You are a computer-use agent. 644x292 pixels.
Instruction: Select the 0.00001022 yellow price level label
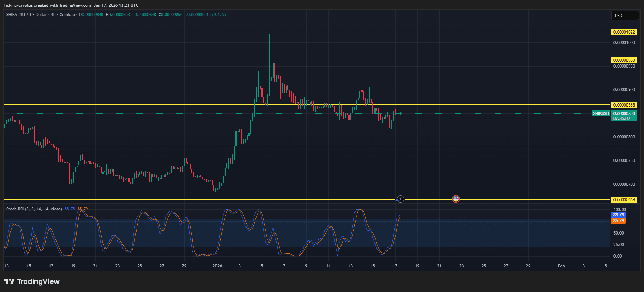tap(624, 32)
